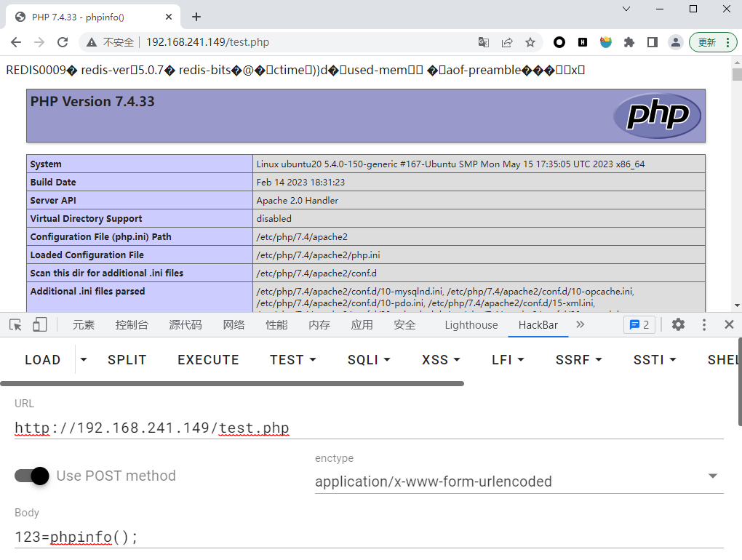This screenshot has height=560, width=742.
Task: Open the XSS dropdown menu
Action: pyautogui.click(x=441, y=360)
